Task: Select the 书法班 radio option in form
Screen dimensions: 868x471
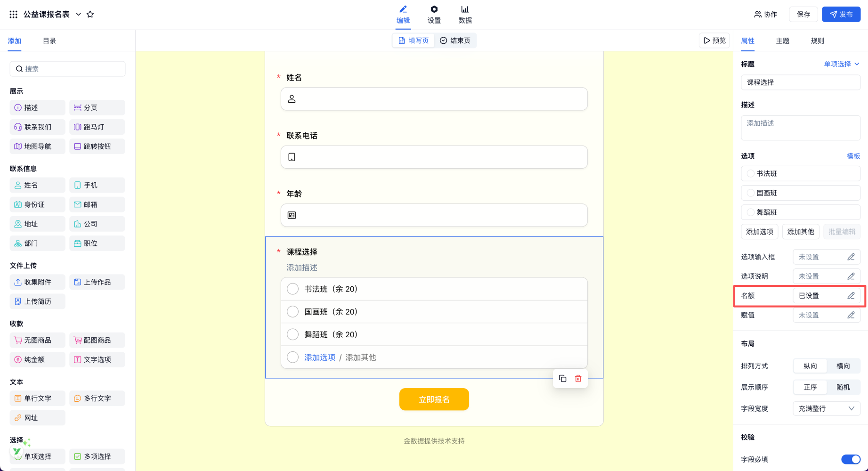Action: [x=293, y=289]
